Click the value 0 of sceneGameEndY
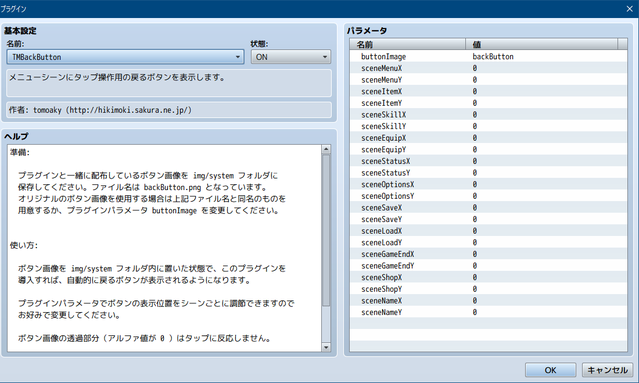The width and height of the screenshot is (639, 383). (x=475, y=266)
